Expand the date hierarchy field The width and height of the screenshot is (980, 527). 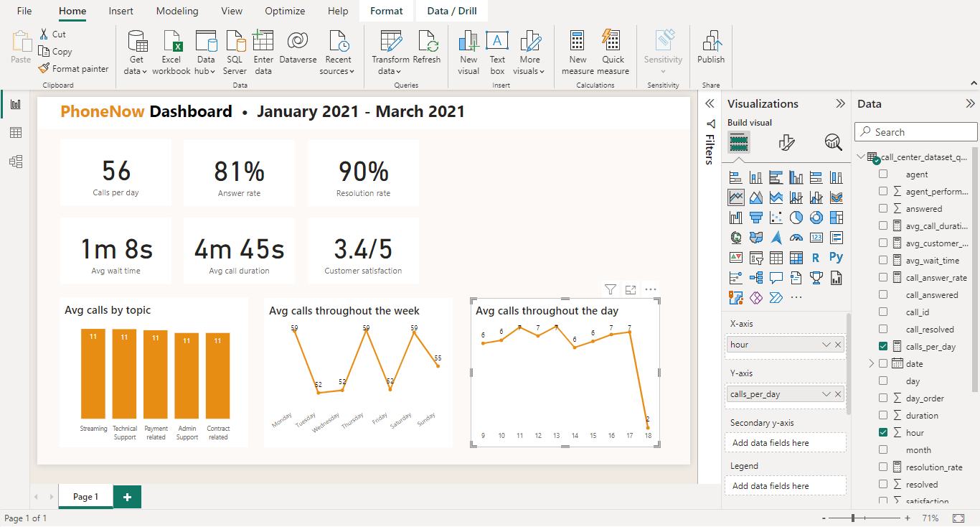coord(872,363)
